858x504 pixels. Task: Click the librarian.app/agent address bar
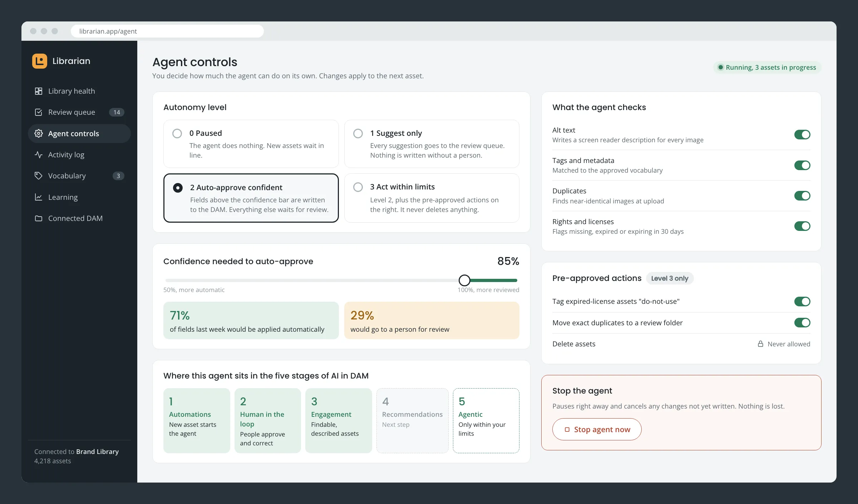click(x=167, y=31)
